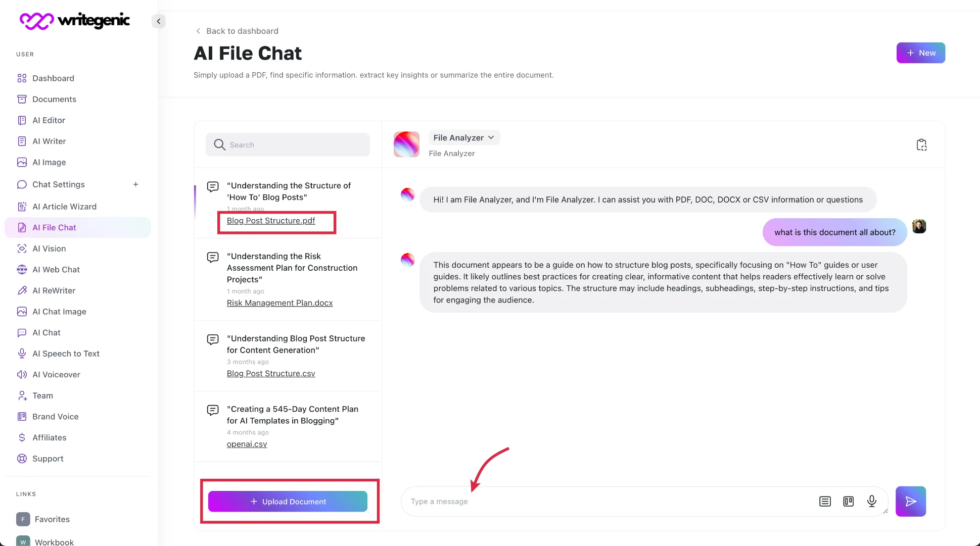Click the clipboard icon in chat header
The height and width of the screenshot is (546, 980).
coord(921,145)
